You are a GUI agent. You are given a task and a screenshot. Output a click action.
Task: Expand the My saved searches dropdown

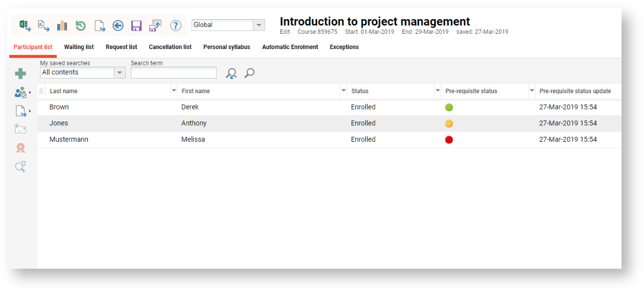tap(120, 72)
